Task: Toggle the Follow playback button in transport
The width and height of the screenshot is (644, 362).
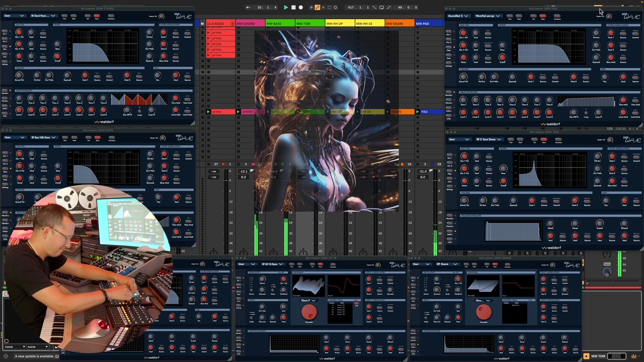Action: coord(248,7)
